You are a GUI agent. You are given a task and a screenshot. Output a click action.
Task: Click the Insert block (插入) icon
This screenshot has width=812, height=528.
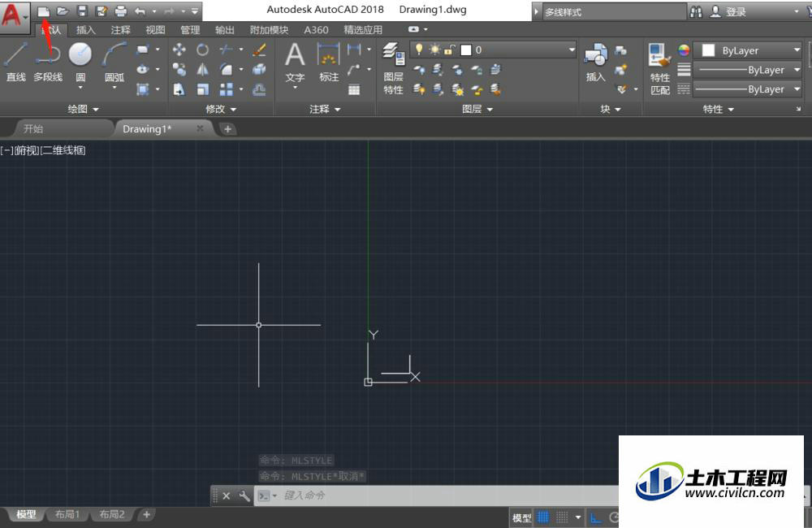(595, 63)
